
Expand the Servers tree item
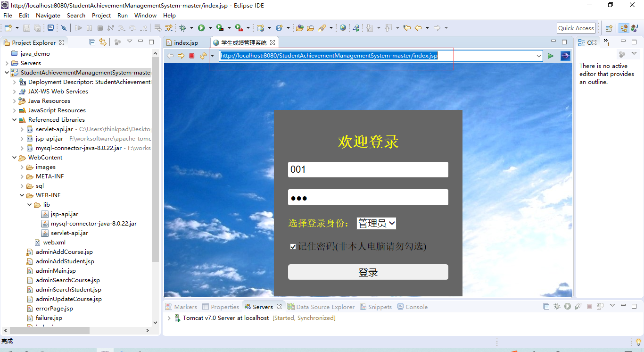click(7, 63)
